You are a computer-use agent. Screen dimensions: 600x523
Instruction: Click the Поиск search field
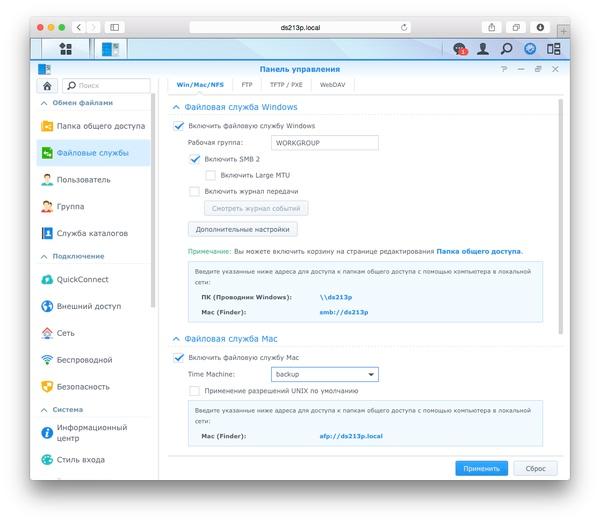point(106,85)
